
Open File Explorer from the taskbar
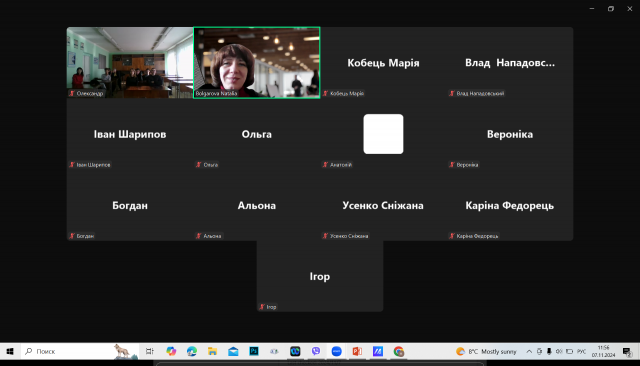(212, 351)
